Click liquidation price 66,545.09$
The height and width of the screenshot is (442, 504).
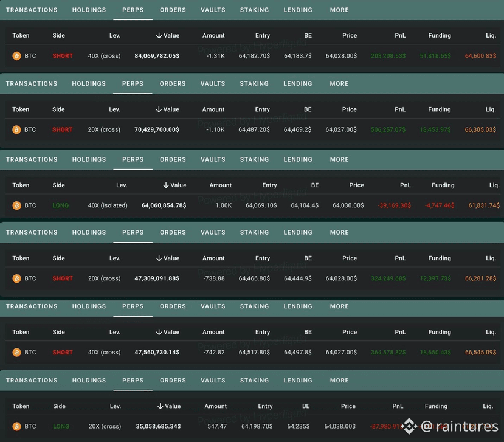click(x=480, y=352)
